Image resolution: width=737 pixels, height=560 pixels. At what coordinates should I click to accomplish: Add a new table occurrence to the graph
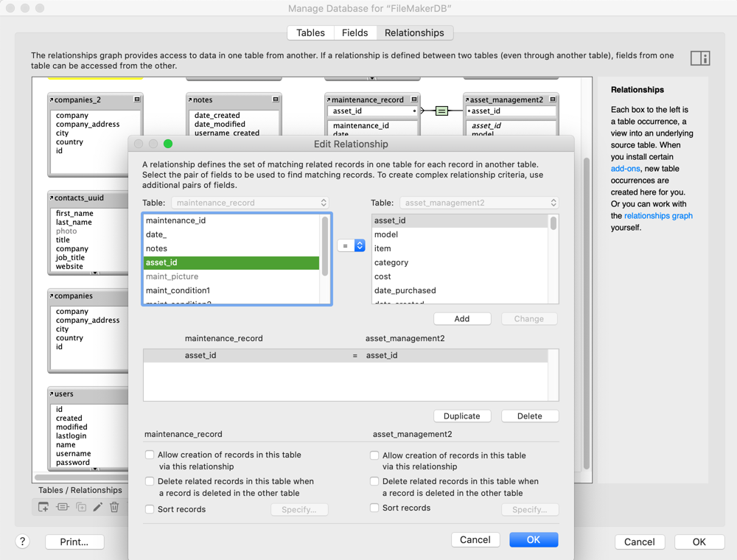click(43, 507)
